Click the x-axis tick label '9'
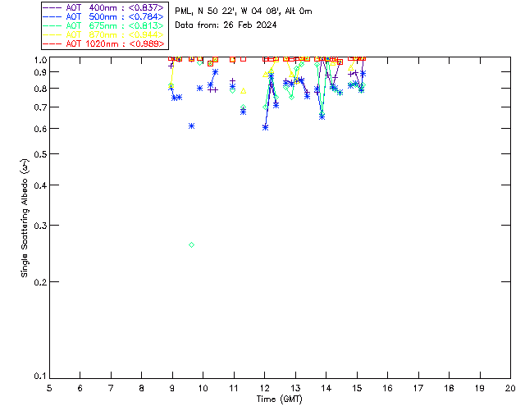Image resolution: width=525 pixels, height=420 pixels. (x=172, y=388)
